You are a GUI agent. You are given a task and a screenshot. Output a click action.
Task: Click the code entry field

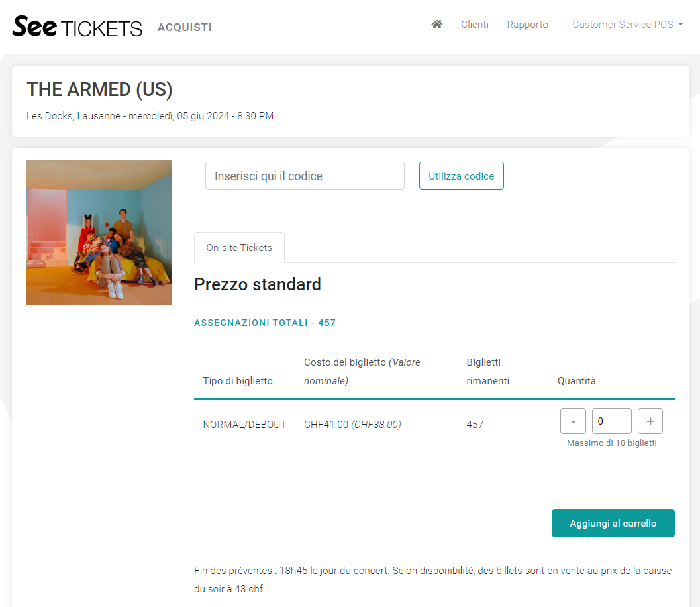point(305,176)
